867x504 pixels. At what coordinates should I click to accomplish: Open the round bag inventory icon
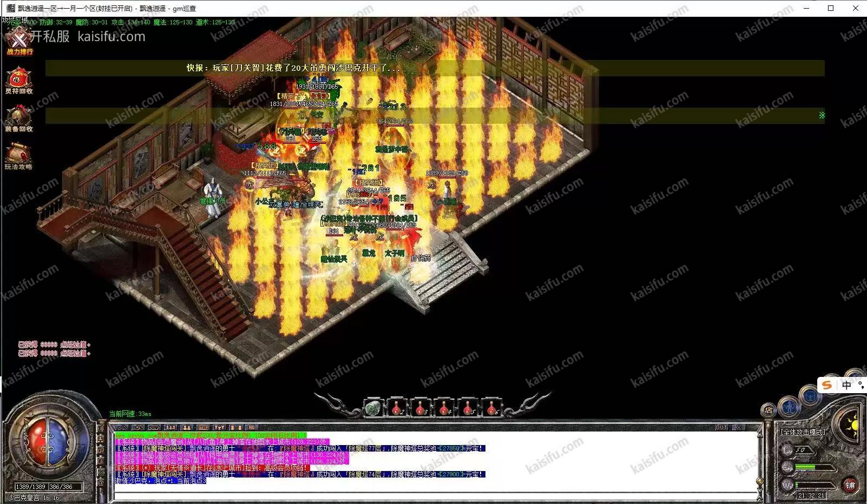[811, 395]
